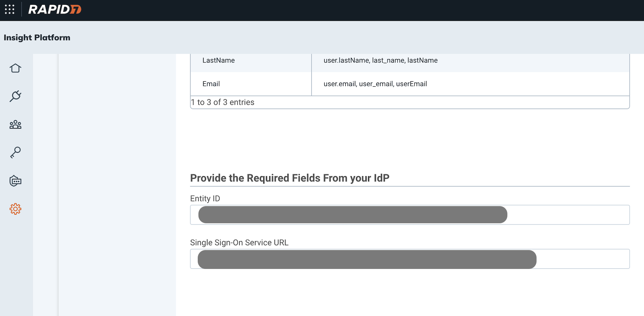
Task: Click the user.lastName mapping values cell
Action: [380, 60]
